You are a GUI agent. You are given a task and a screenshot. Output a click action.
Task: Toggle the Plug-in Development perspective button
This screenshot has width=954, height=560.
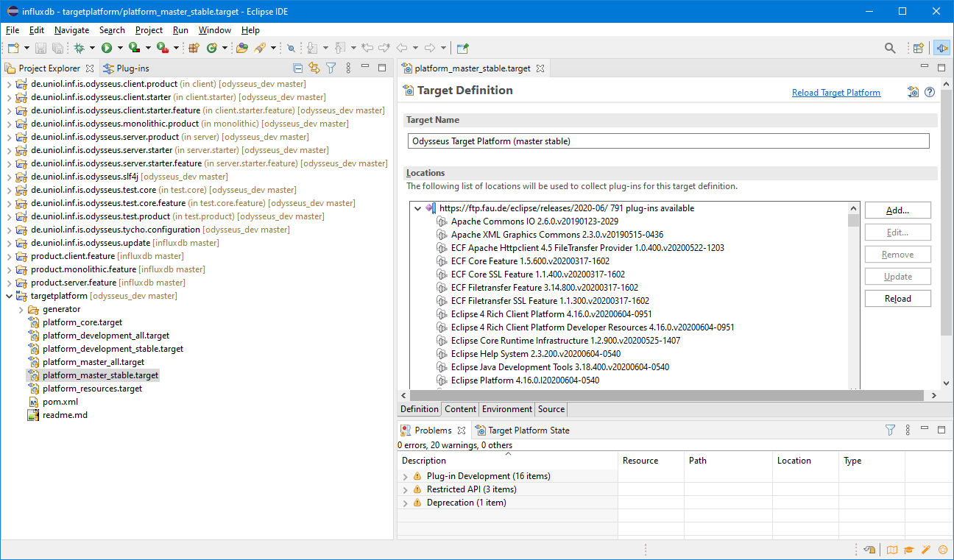(941, 48)
